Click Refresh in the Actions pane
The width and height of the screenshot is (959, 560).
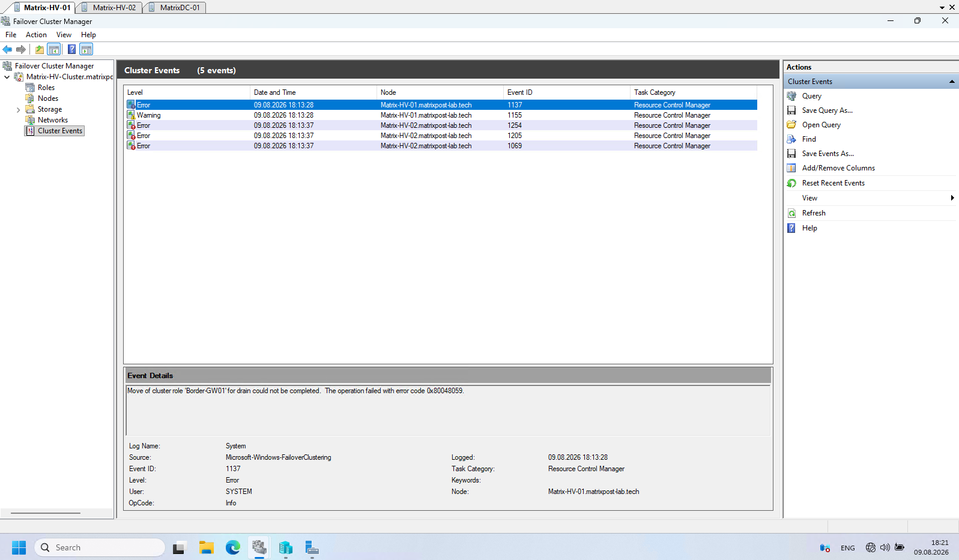coord(814,213)
